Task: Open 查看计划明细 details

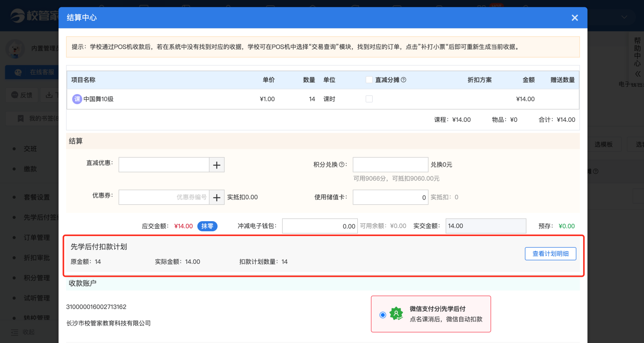Action: click(x=550, y=254)
